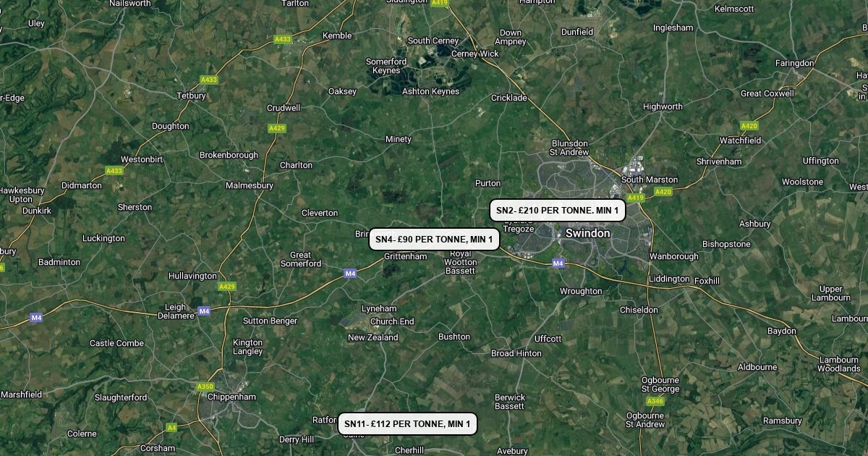
Task: Click the Royal Wootton Bassett label
Action: pyautogui.click(x=460, y=262)
